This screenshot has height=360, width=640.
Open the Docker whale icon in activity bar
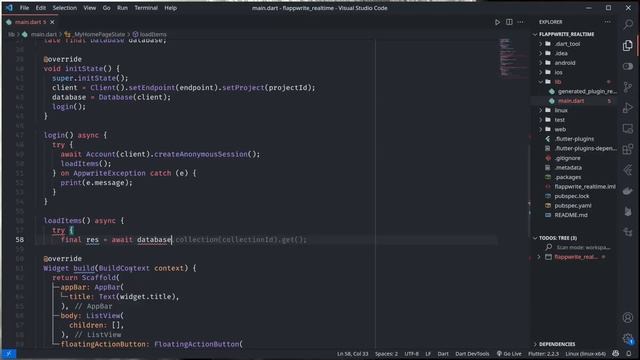[628, 191]
